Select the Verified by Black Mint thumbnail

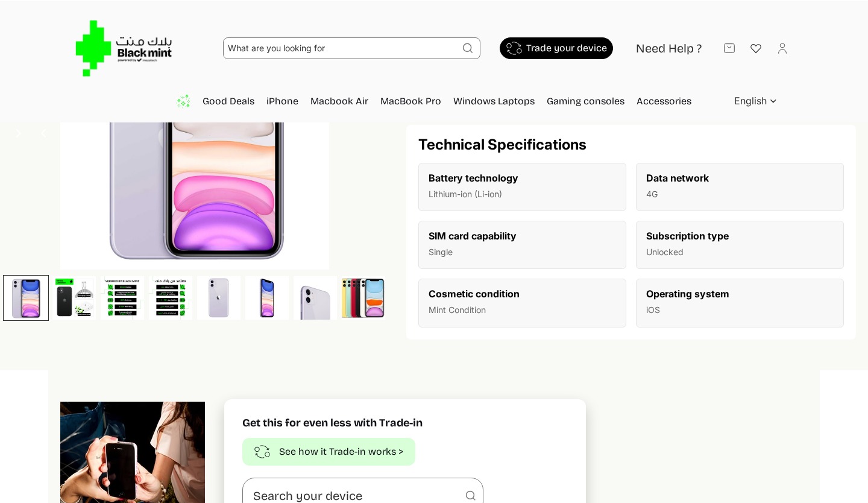(x=122, y=298)
